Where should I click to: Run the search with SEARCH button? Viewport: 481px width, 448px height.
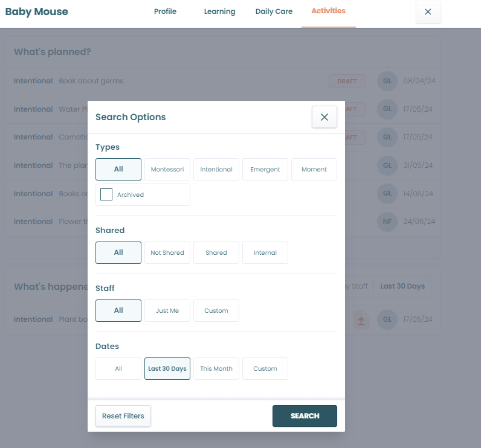tap(305, 416)
